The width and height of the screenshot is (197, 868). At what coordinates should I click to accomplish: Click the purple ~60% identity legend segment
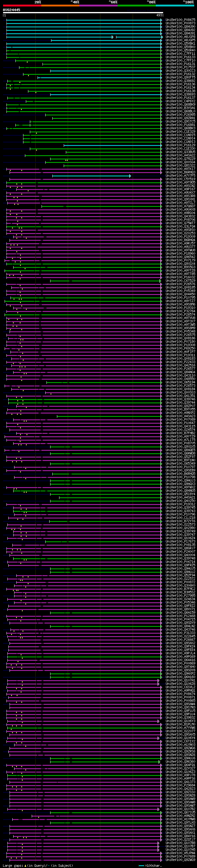(98, 6)
